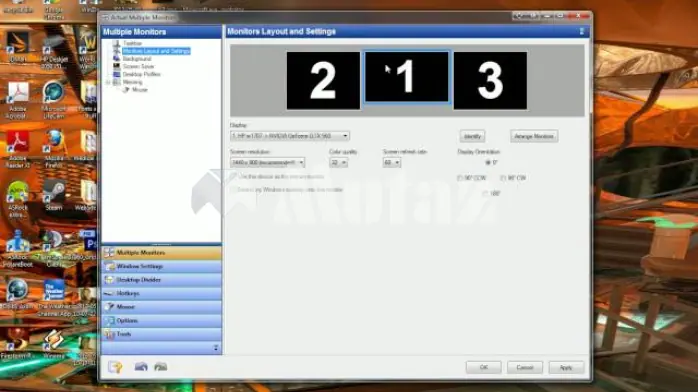
Task: Open Mozilla Firefox desktop shortcut
Action: 54,149
